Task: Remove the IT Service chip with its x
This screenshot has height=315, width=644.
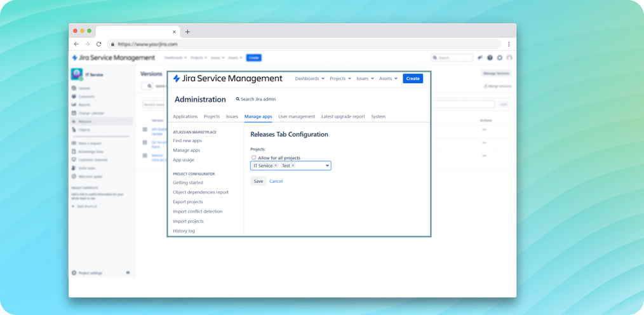Action: coord(276,166)
